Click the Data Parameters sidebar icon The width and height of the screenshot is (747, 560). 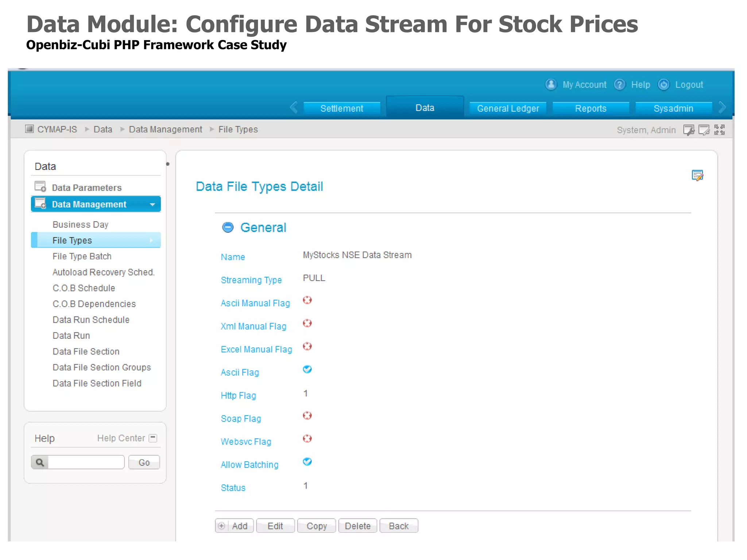(40, 187)
